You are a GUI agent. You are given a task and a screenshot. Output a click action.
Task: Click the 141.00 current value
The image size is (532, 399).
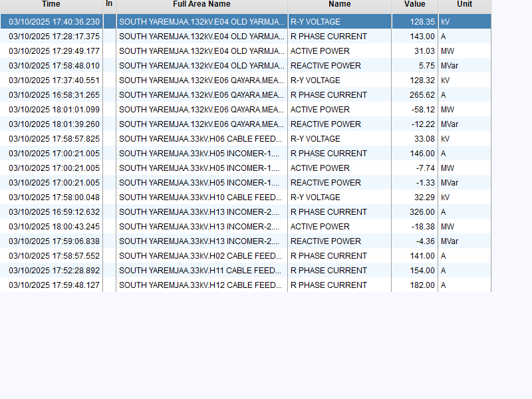coord(415,255)
